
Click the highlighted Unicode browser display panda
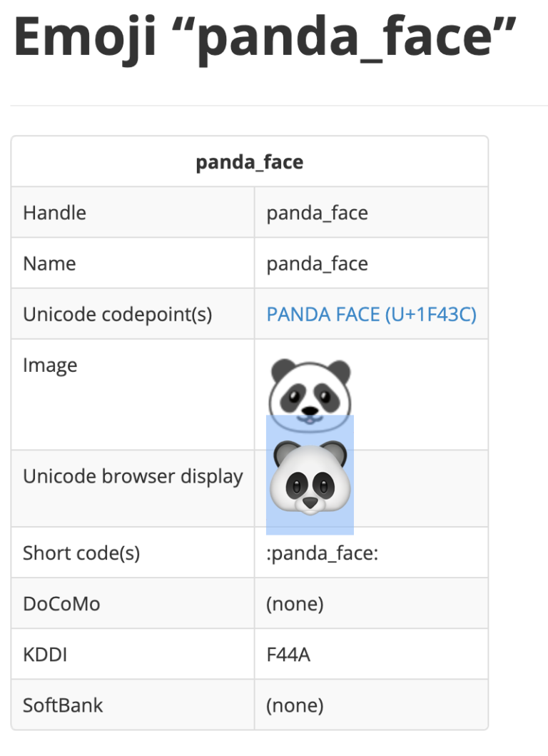310,477
